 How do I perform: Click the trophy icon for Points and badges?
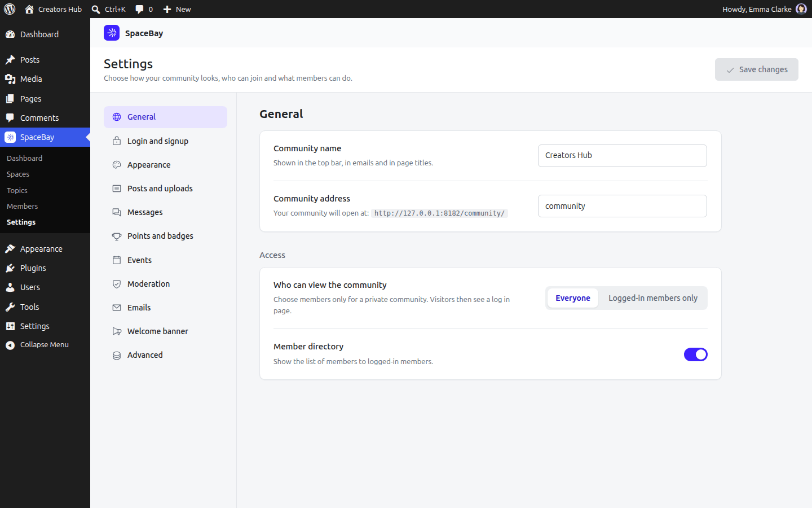[117, 236]
